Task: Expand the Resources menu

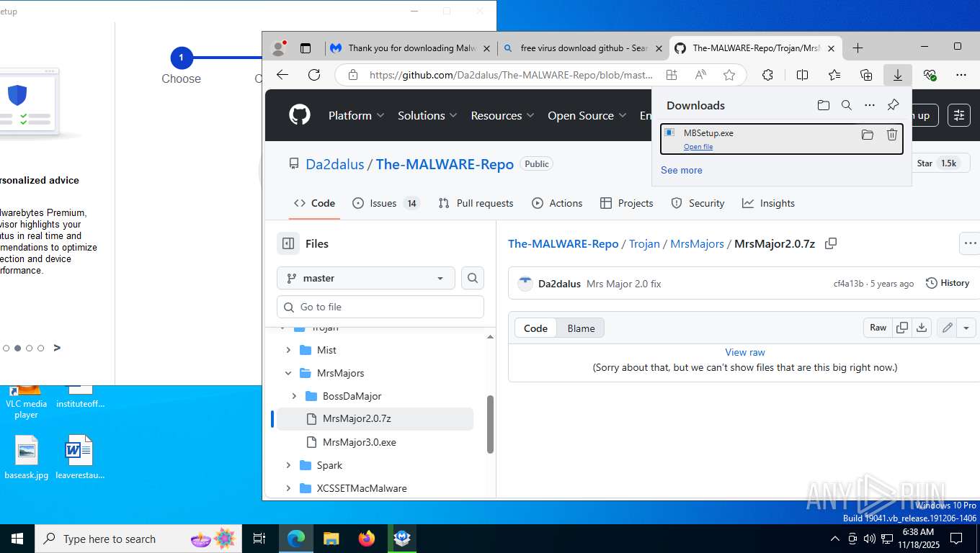Action: (502, 115)
